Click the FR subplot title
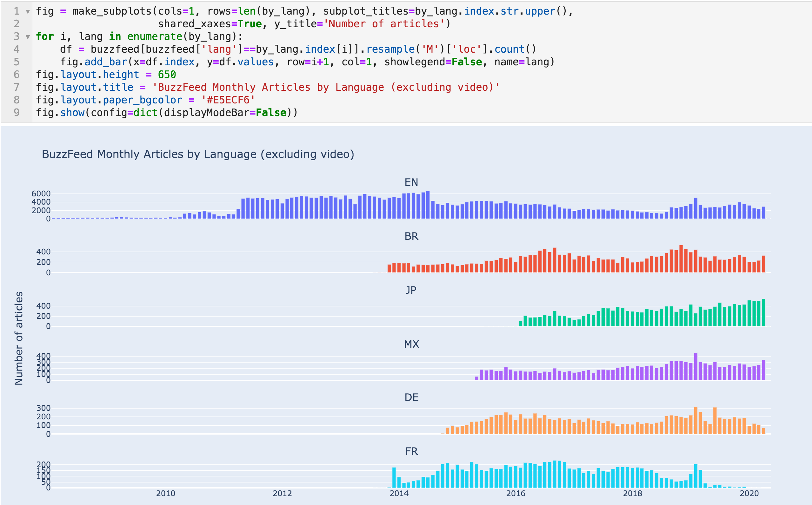The height and width of the screenshot is (505, 812). 411,452
